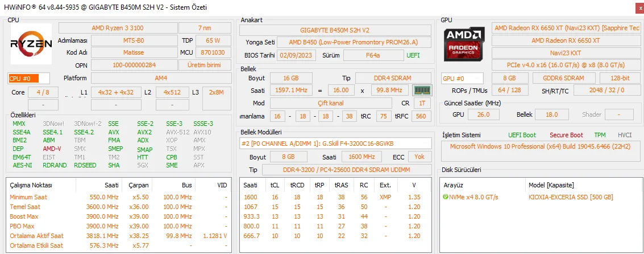
Task: Click the BIOS version F64a
Action: coord(373,55)
